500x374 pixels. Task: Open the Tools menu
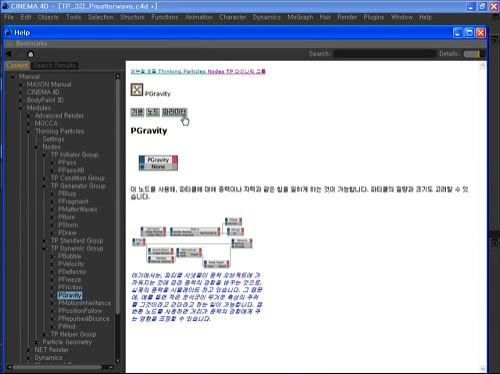tap(73, 17)
